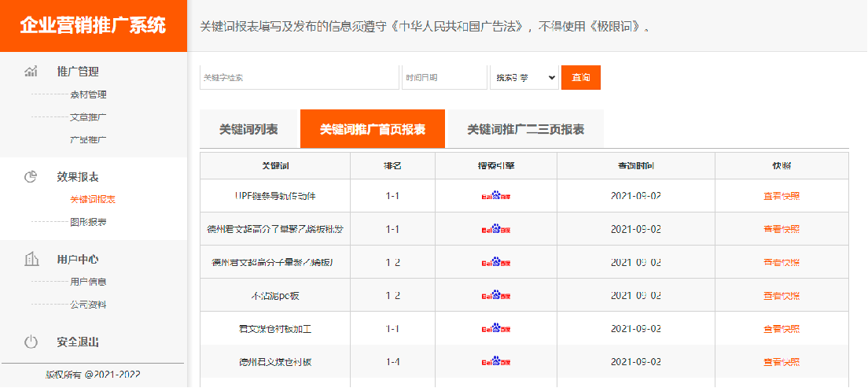The height and width of the screenshot is (388, 868).
Task: Click the 时间日期 date input
Action: click(444, 78)
